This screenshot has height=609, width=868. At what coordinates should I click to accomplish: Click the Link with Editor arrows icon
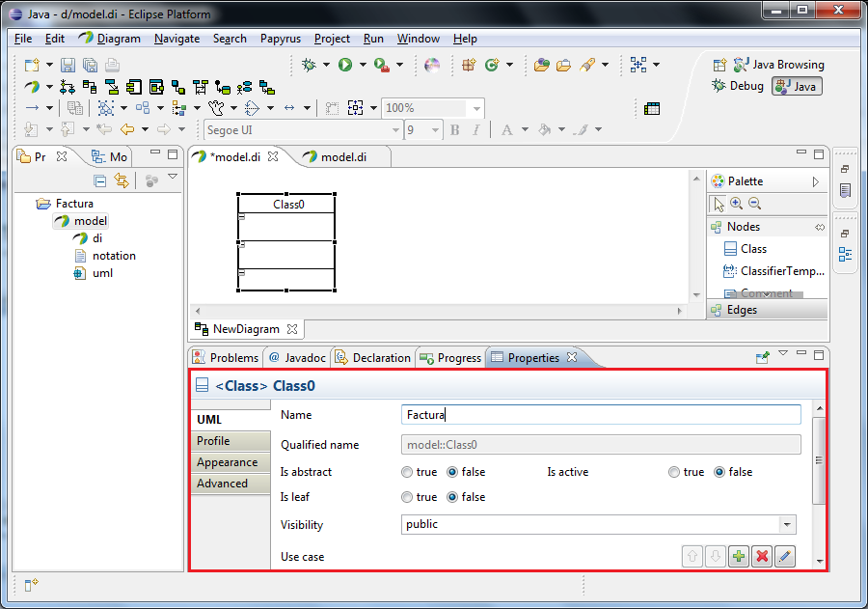coord(122,180)
